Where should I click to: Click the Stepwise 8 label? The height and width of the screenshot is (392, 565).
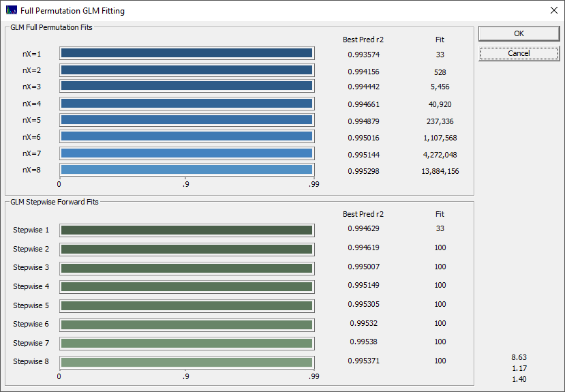31,361
